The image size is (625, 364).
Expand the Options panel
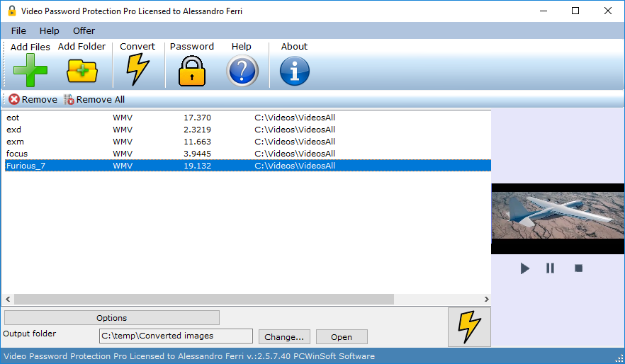(112, 318)
